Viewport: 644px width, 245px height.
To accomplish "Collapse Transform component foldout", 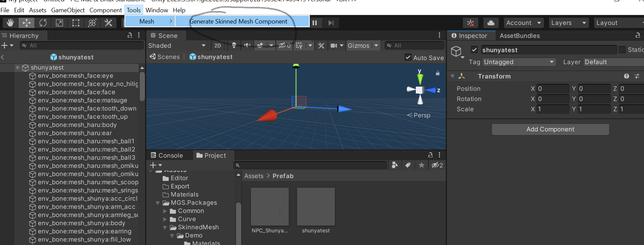I will (453, 76).
